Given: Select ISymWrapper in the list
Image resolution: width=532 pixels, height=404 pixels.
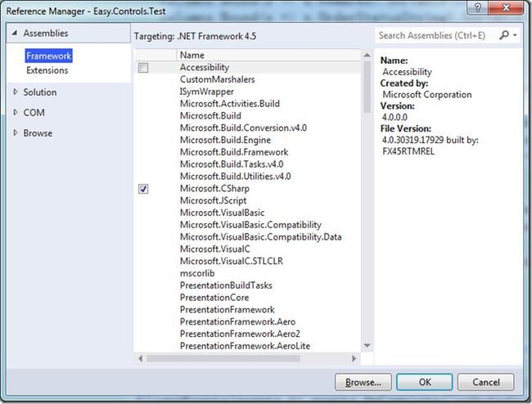Looking at the screenshot, I should pos(206,92).
